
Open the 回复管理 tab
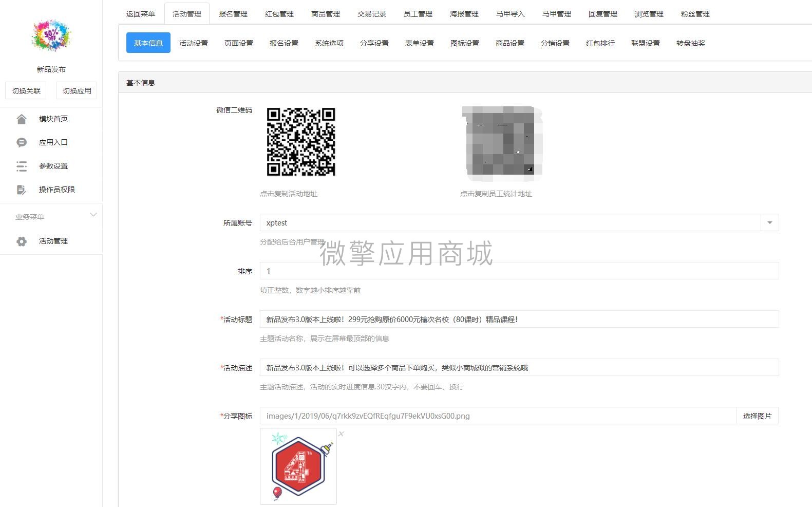coord(603,14)
